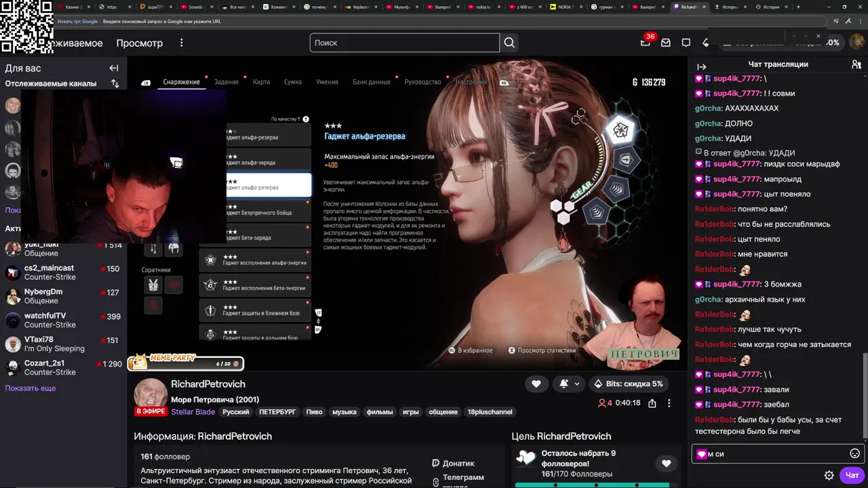The image size is (868, 488).
Task: Follow channel with heart button
Action: coord(536,384)
